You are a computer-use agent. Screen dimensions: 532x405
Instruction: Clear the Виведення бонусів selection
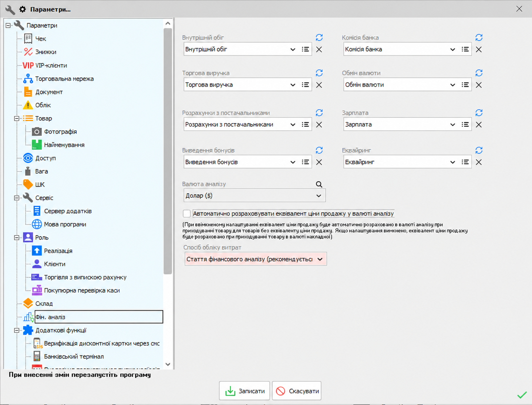(319, 162)
